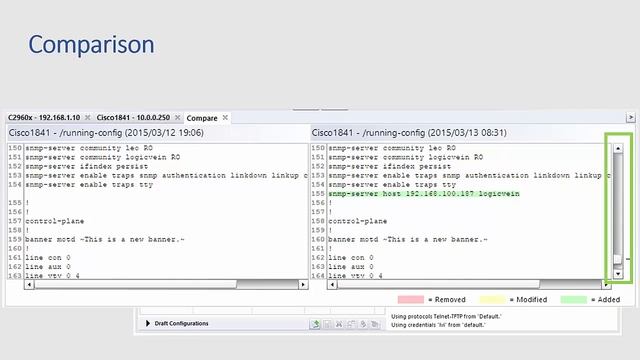Image resolution: width=640 pixels, height=360 pixels.
Task: Click the '= Removed' legend label
Action: (447, 300)
